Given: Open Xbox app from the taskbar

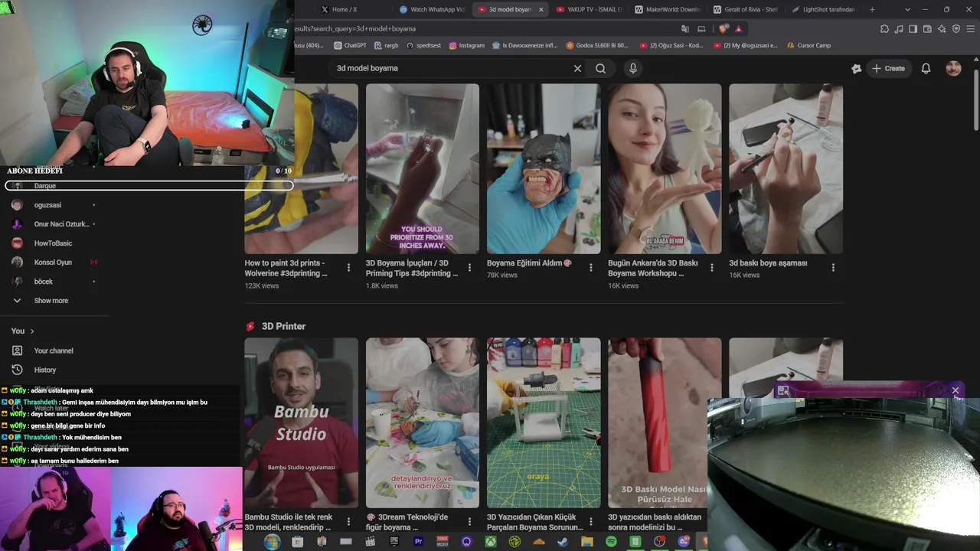Looking at the screenshot, I should point(491,542).
